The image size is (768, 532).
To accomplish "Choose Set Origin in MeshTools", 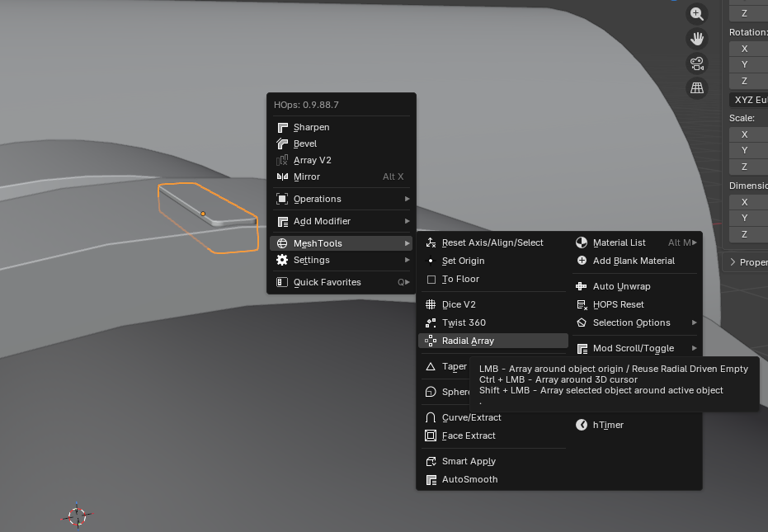I will 493,261.
